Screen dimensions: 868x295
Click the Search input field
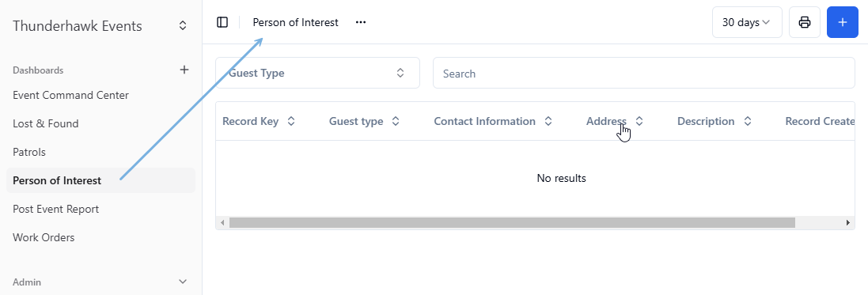(x=644, y=73)
